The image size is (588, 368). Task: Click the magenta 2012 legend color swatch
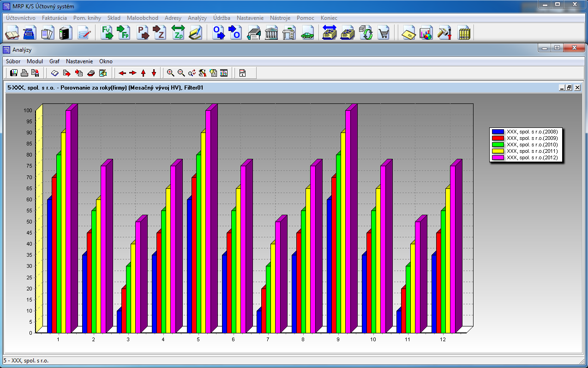[x=498, y=157]
